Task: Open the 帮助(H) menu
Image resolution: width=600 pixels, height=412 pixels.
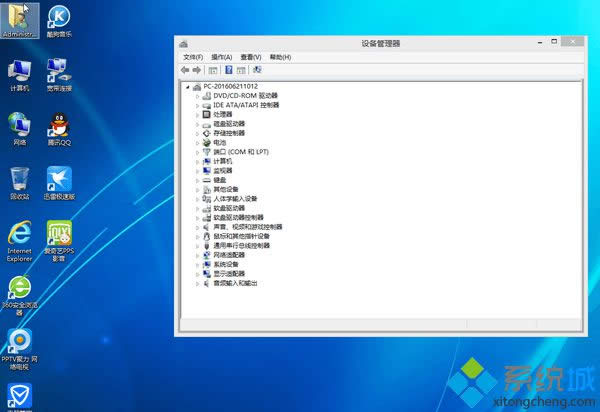Action: coord(280,57)
